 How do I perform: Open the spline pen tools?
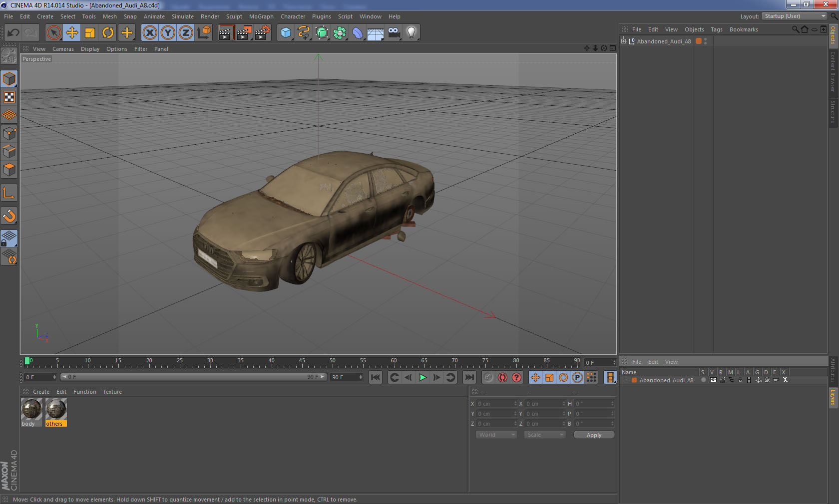[304, 33]
